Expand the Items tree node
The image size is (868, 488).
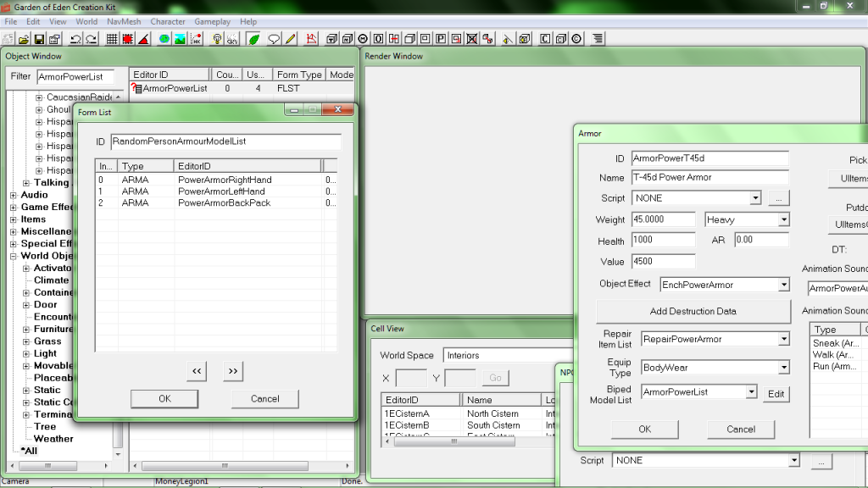click(14, 219)
